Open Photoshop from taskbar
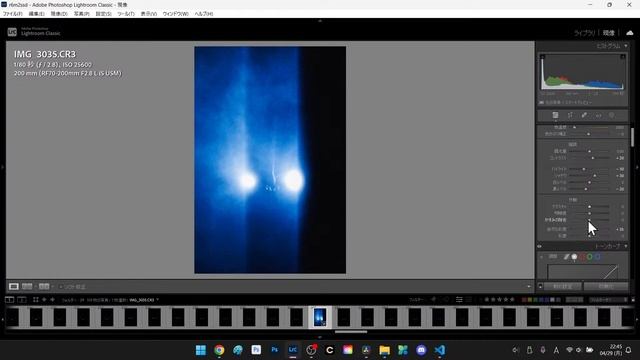The width and height of the screenshot is (640, 360). click(x=275, y=350)
